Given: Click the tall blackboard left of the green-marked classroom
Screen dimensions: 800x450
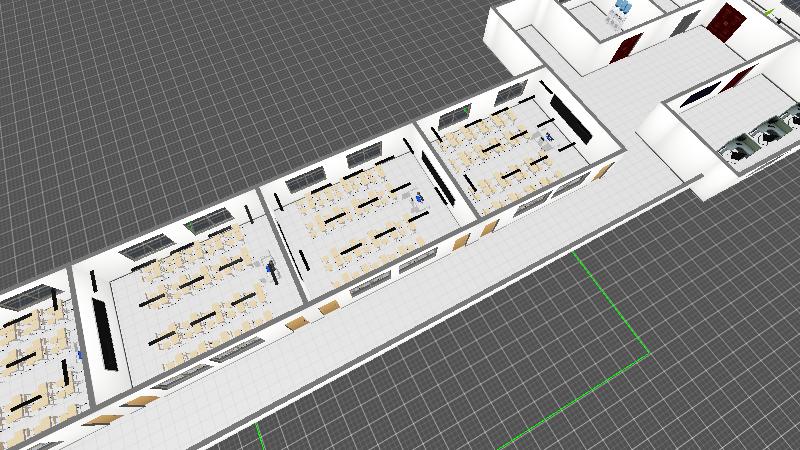Looking at the screenshot, I should 104,331.
